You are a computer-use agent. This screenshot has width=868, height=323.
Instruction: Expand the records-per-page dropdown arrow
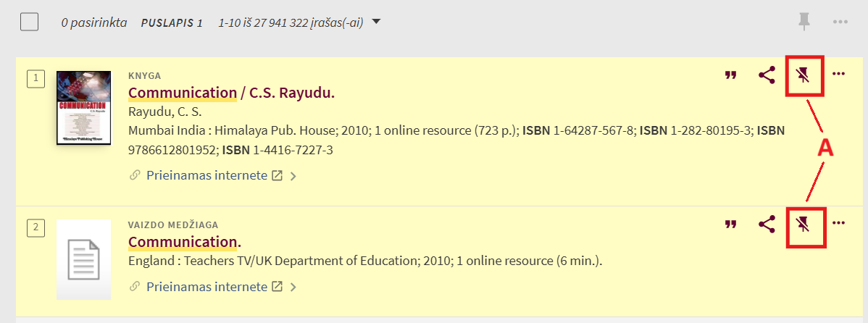pyautogui.click(x=376, y=22)
